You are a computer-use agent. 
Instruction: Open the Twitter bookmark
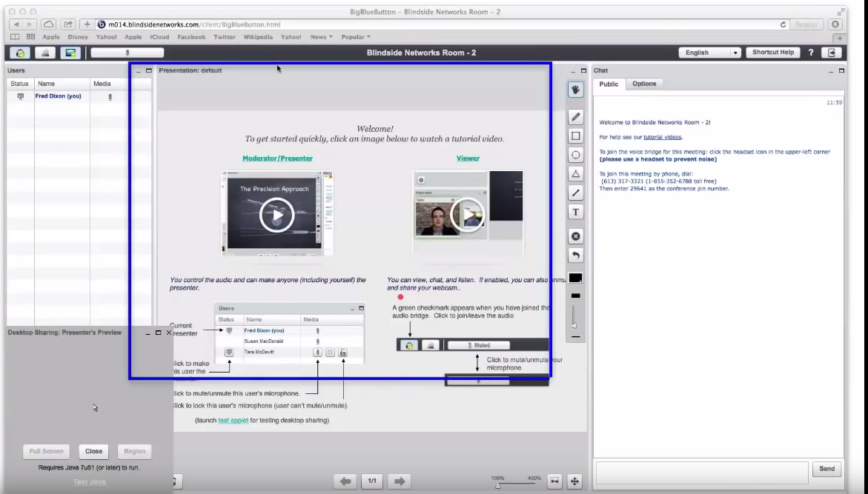coord(224,37)
